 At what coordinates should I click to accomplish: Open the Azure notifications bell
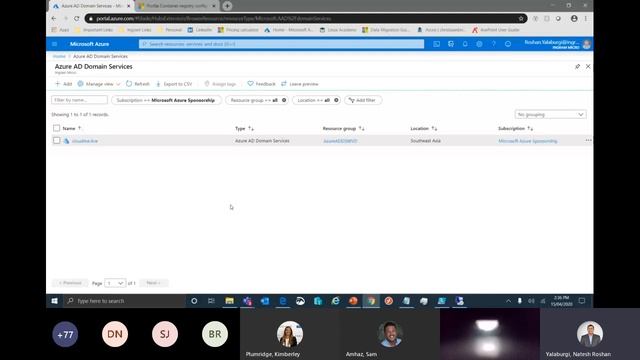(465, 44)
